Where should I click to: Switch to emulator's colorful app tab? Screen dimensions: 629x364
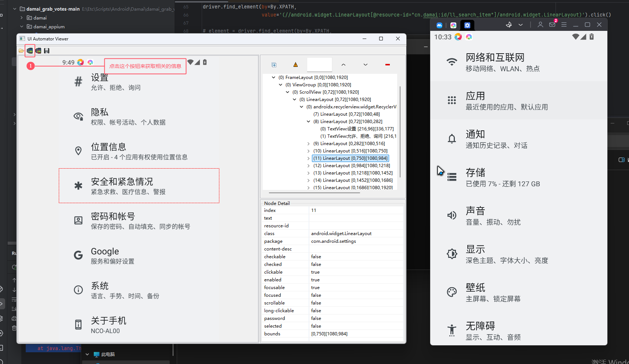pos(453,25)
